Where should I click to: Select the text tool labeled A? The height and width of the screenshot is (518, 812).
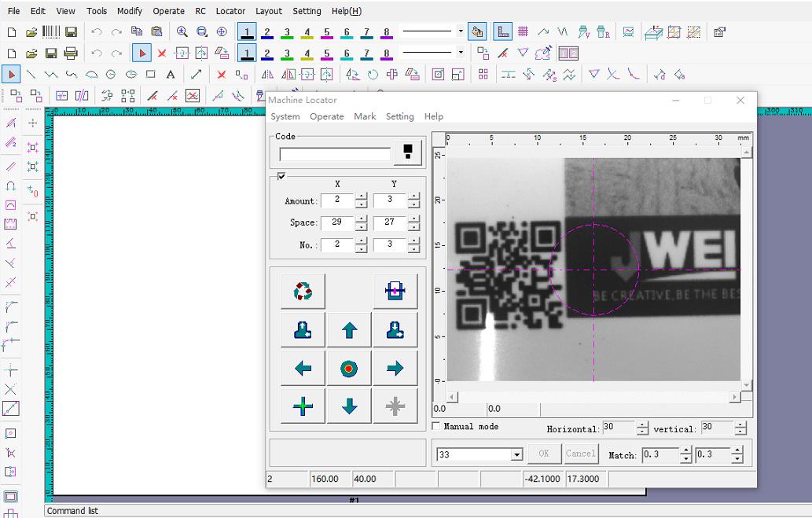171,75
